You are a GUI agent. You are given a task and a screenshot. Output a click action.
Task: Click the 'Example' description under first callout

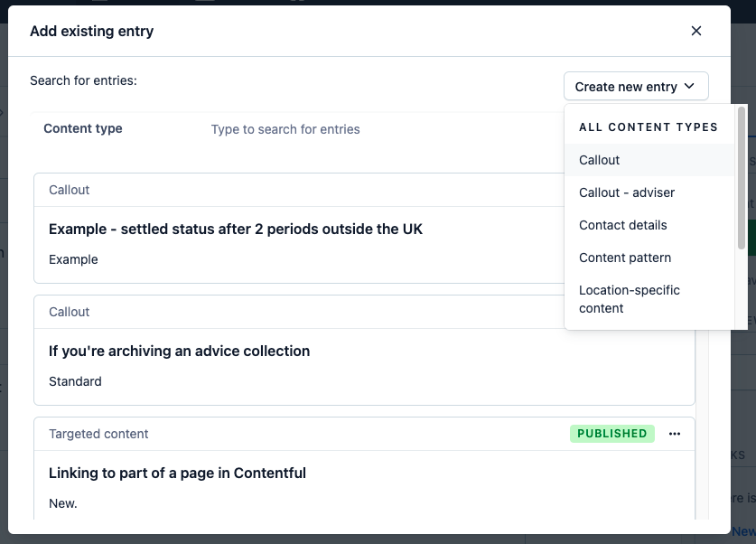pyautogui.click(x=73, y=259)
